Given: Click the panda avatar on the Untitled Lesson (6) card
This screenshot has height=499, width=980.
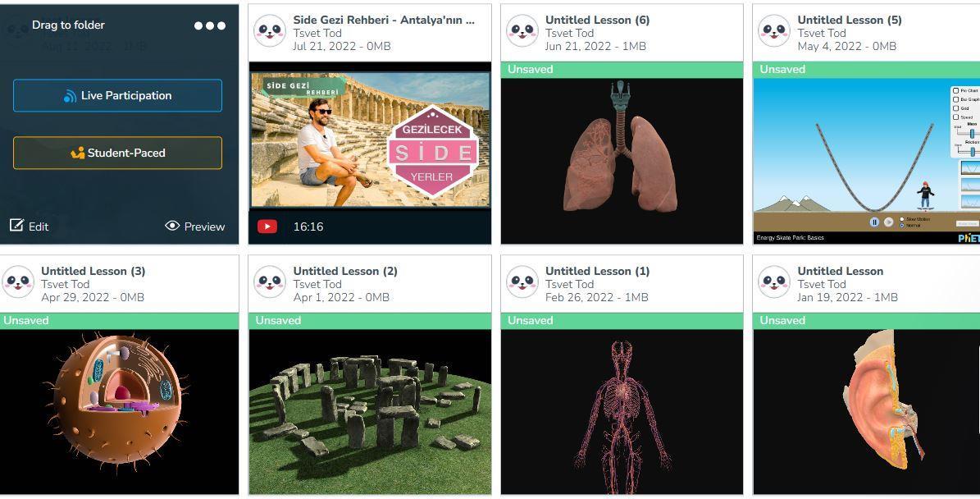Looking at the screenshot, I should 522,31.
